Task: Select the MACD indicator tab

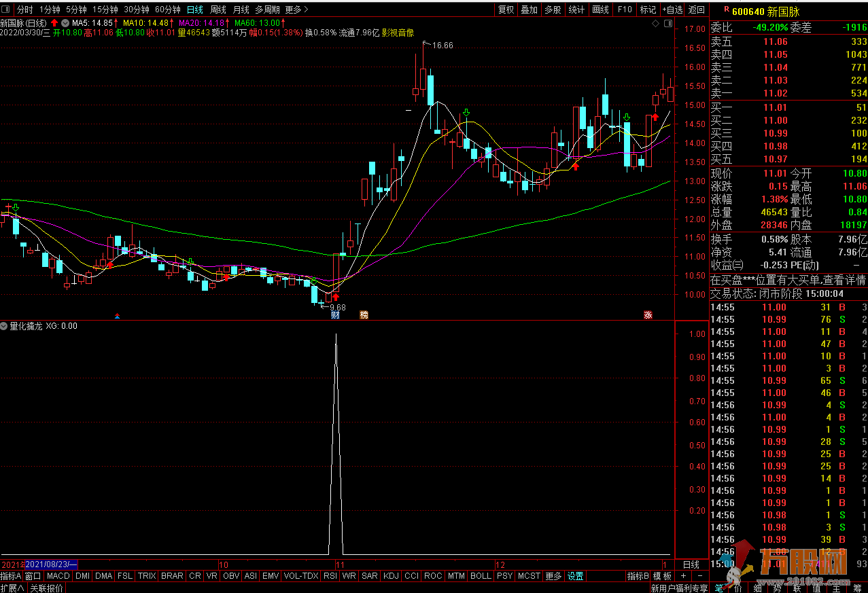Action: coord(58,576)
